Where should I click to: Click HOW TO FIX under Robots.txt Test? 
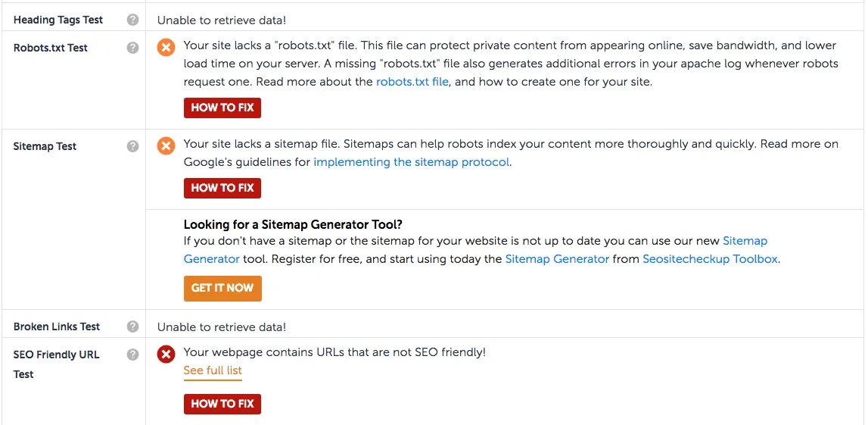pyautogui.click(x=222, y=108)
